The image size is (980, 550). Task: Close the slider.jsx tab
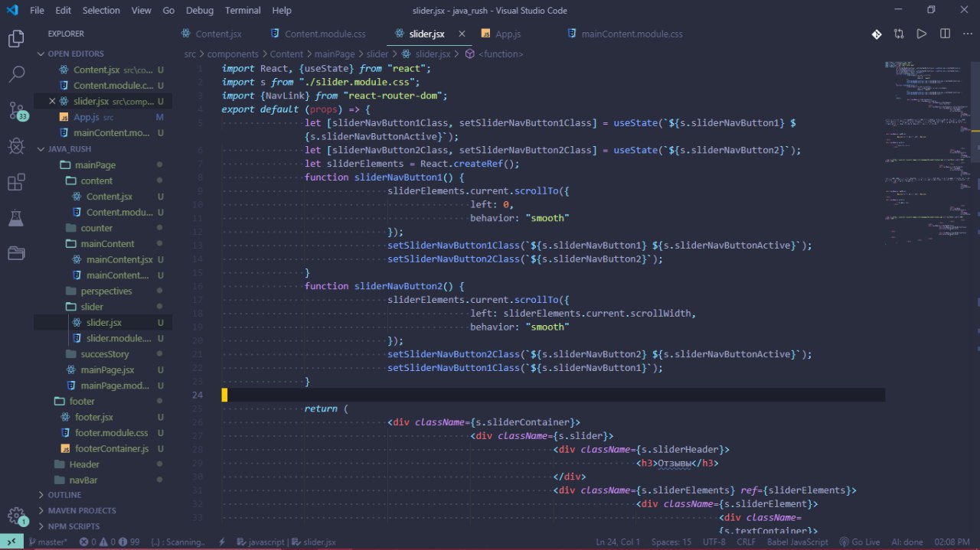[462, 34]
